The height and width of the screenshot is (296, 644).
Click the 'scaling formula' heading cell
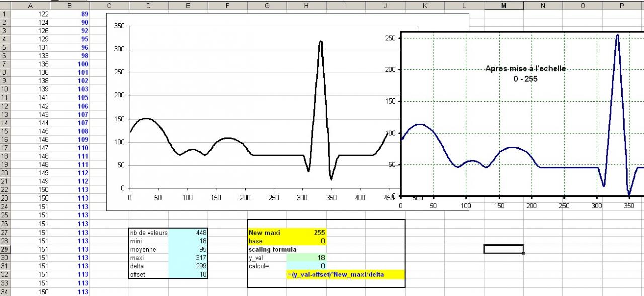point(272,249)
